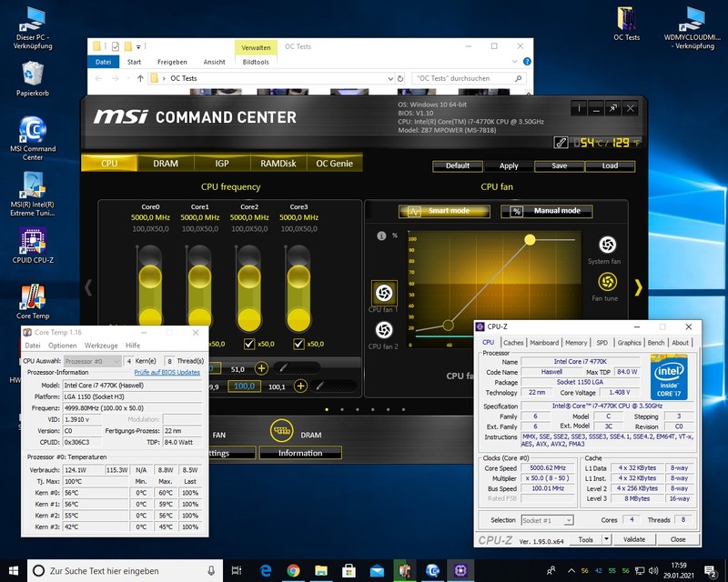Click the Explorer 'OC Tests durchsuchen' search field
The height and width of the screenshot is (582, 728).
tap(469, 78)
